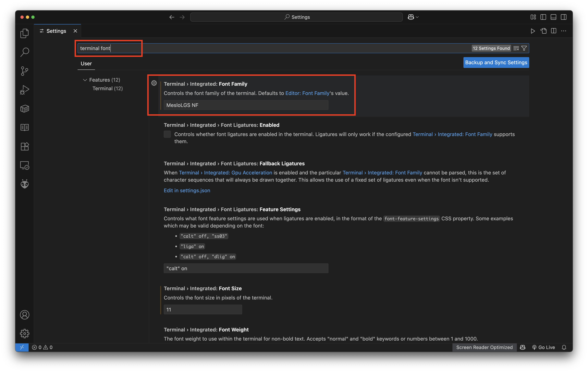Follow the Editor: Font Family link
This screenshot has height=372, width=588.
(x=307, y=93)
